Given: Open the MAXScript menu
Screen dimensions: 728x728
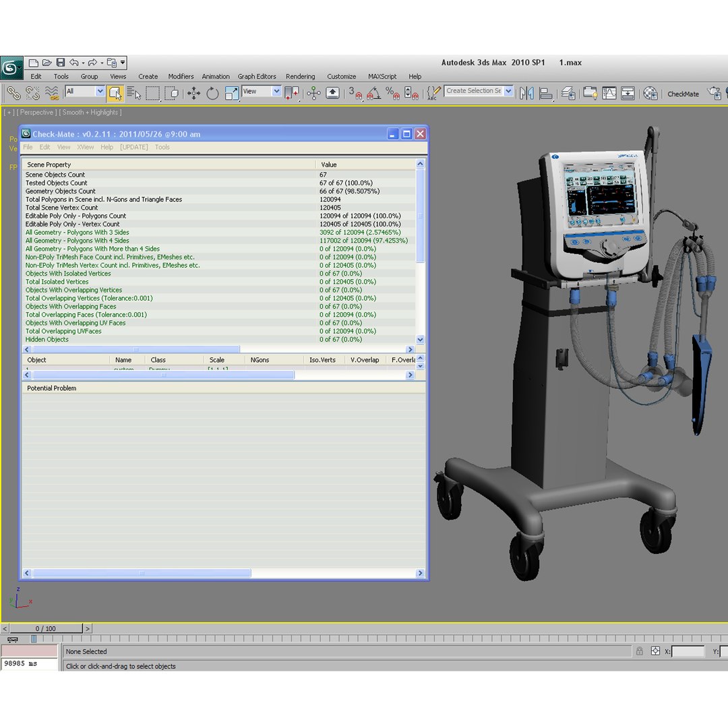Looking at the screenshot, I should 382,77.
